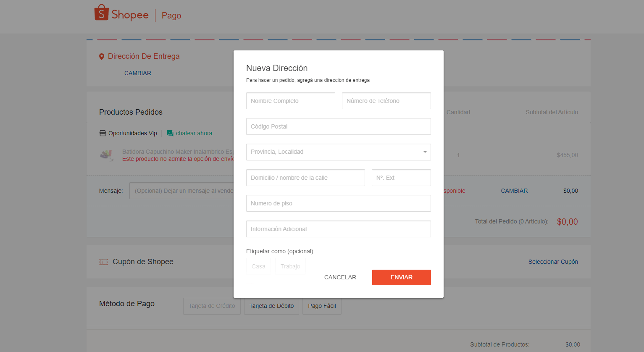
Task: Tag the address as Casa
Action: 258,266
